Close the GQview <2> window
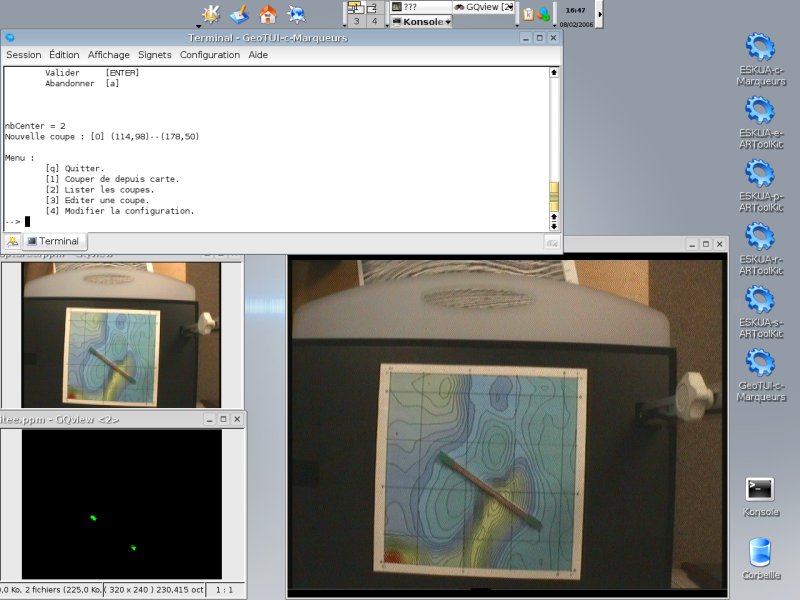This screenshot has width=800, height=600. pyautogui.click(x=237, y=419)
